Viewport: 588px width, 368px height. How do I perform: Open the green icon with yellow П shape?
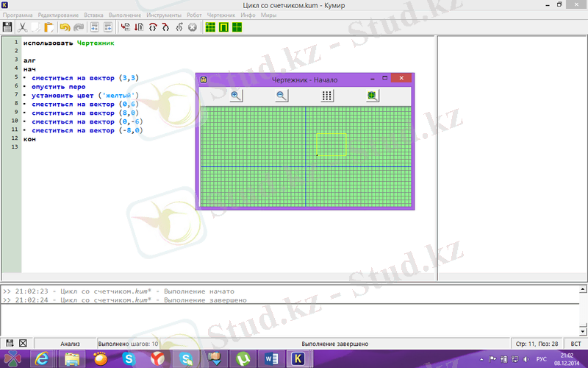[x=223, y=27]
